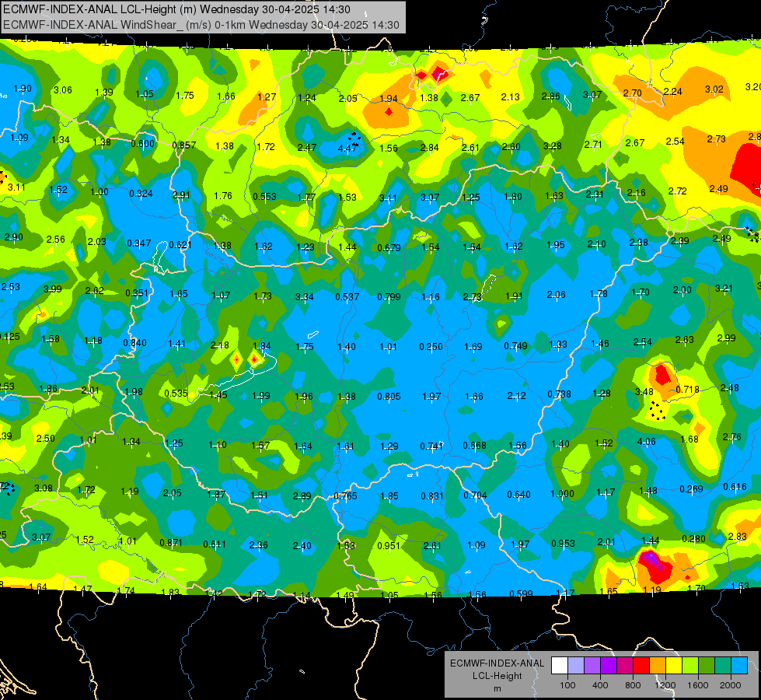Click the LCL-Height title in the legend
The height and width of the screenshot is (700, 761).
click(x=497, y=676)
